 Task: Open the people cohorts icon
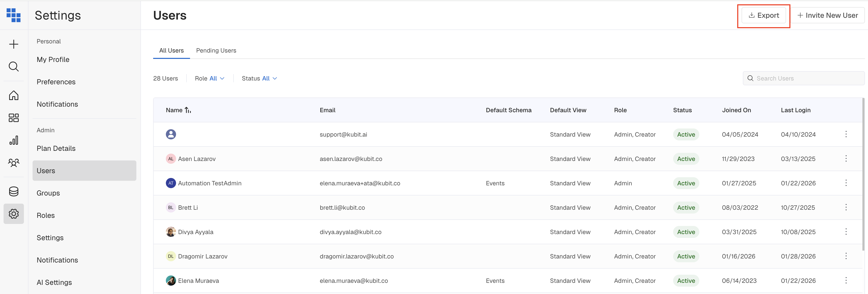pyautogui.click(x=13, y=163)
